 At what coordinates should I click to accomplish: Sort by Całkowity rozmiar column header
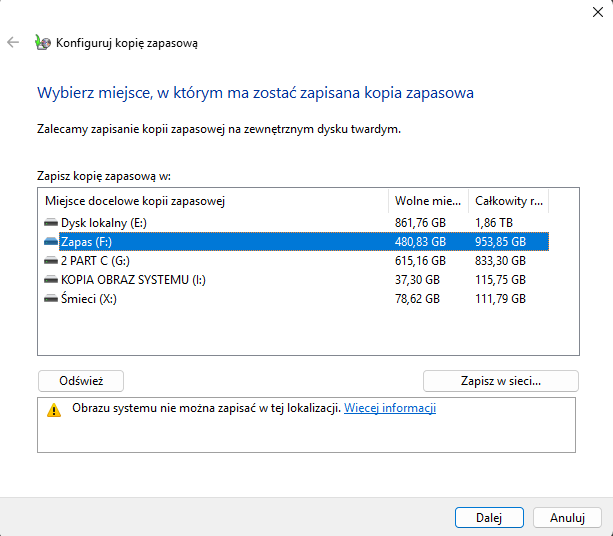click(x=508, y=201)
